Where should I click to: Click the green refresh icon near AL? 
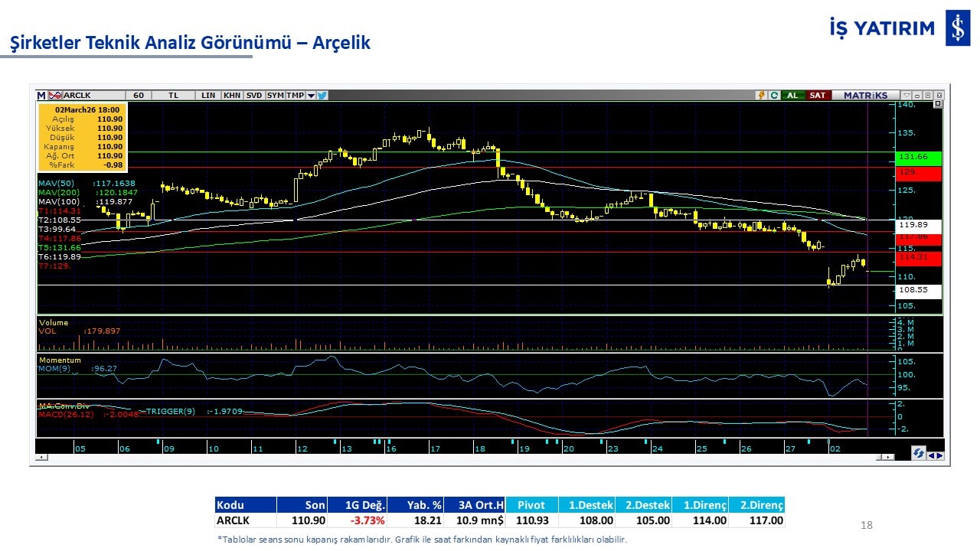click(774, 96)
